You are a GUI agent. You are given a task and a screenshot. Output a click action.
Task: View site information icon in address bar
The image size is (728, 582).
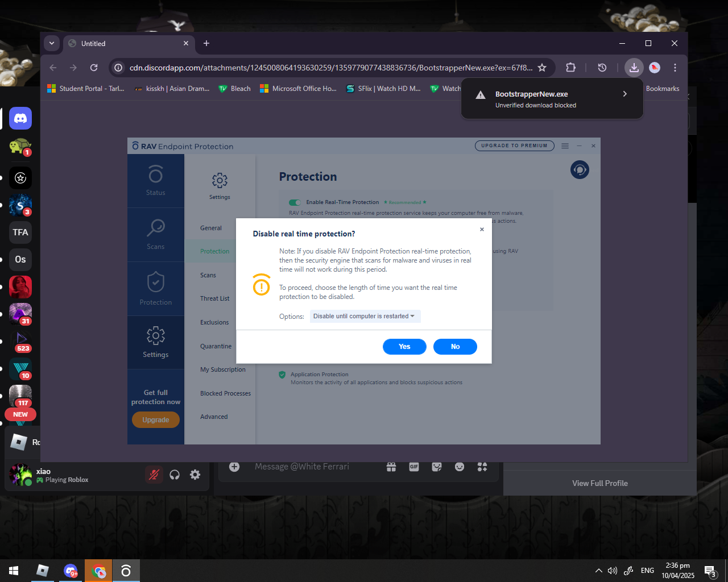point(118,68)
